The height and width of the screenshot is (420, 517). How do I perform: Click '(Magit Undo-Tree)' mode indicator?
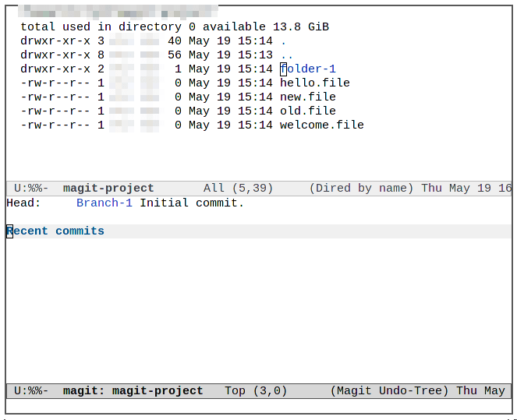(x=389, y=390)
